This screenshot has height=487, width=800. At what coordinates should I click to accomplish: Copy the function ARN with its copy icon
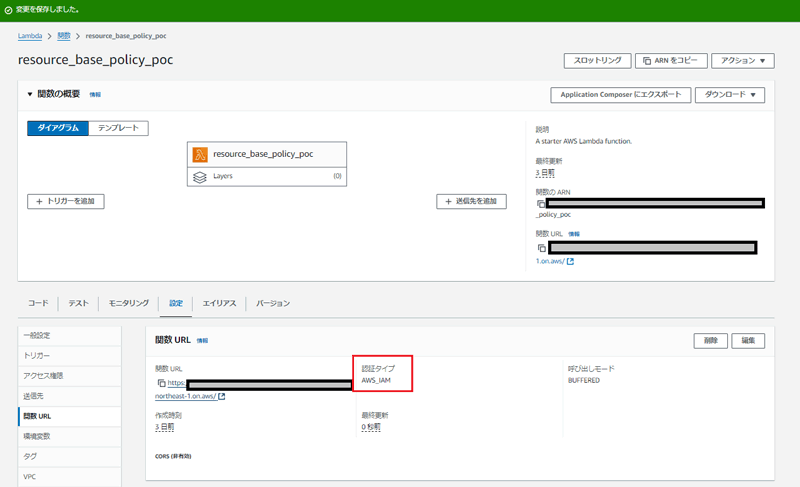tap(541, 204)
